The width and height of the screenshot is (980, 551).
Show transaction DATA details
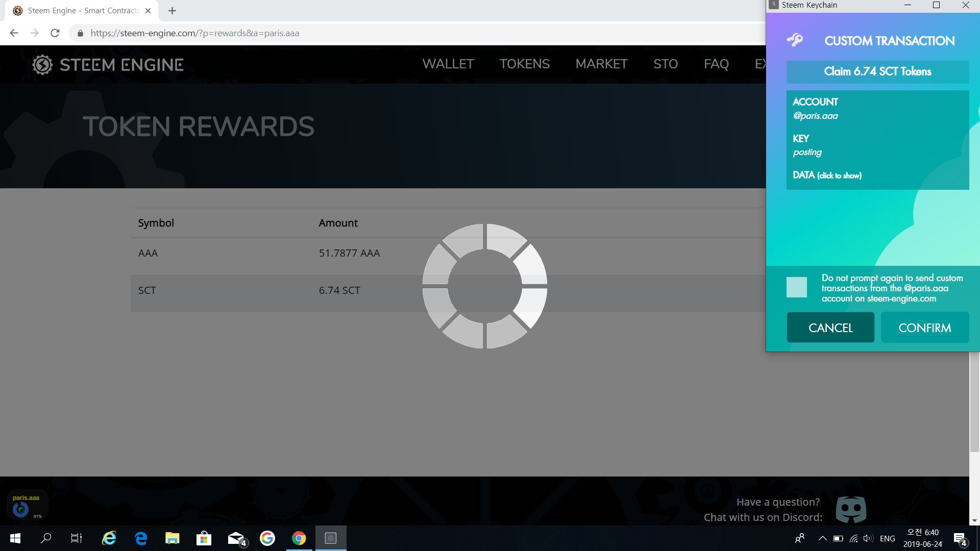pos(827,175)
